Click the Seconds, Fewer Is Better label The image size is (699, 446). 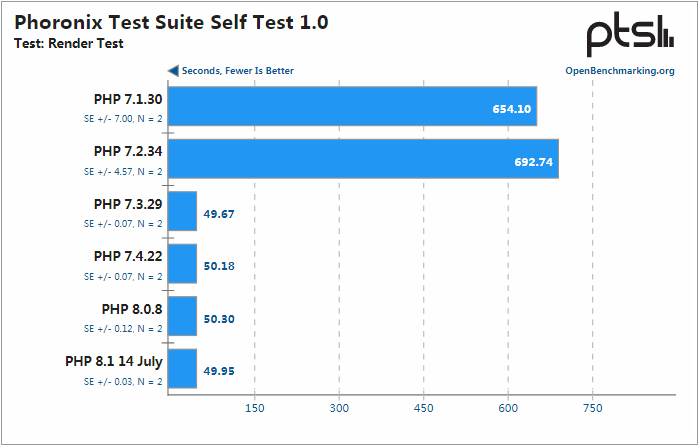tap(237, 71)
